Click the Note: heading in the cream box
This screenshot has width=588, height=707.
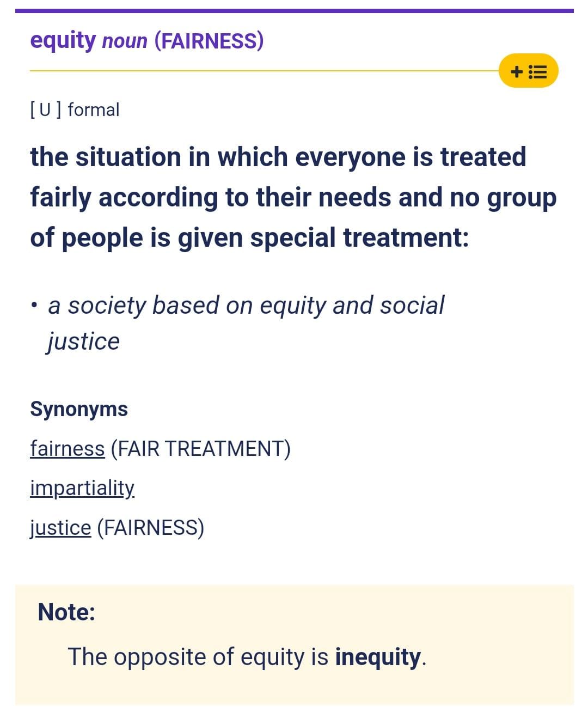click(66, 612)
